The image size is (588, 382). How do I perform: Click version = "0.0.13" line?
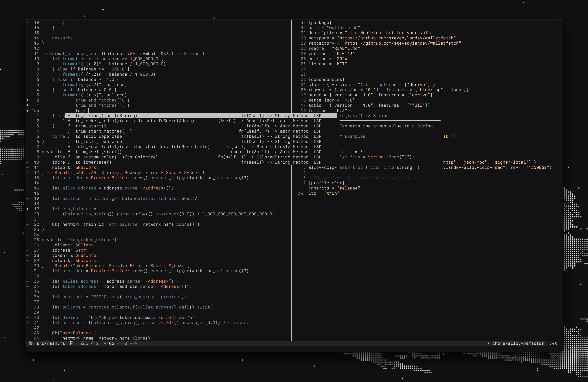(x=332, y=54)
